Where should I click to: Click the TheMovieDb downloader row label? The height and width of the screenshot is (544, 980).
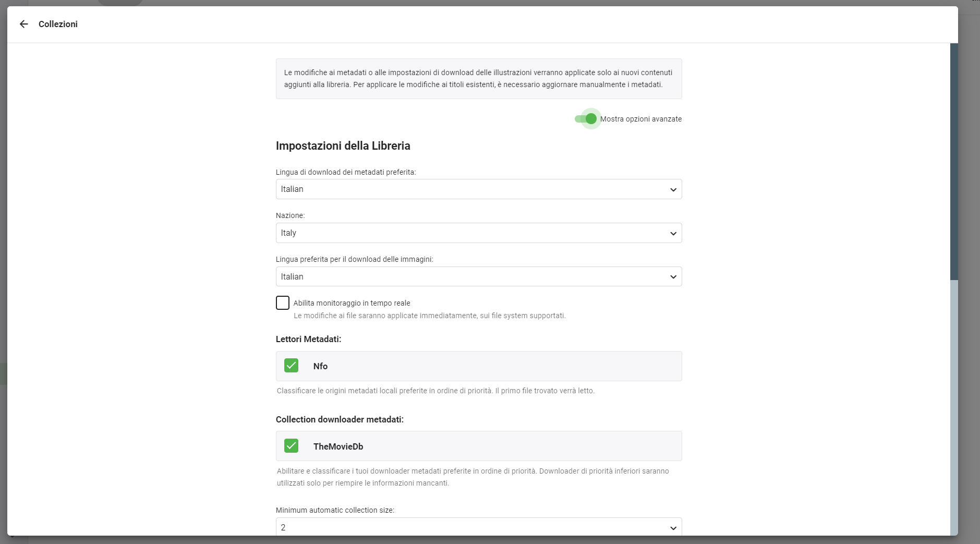338,446
